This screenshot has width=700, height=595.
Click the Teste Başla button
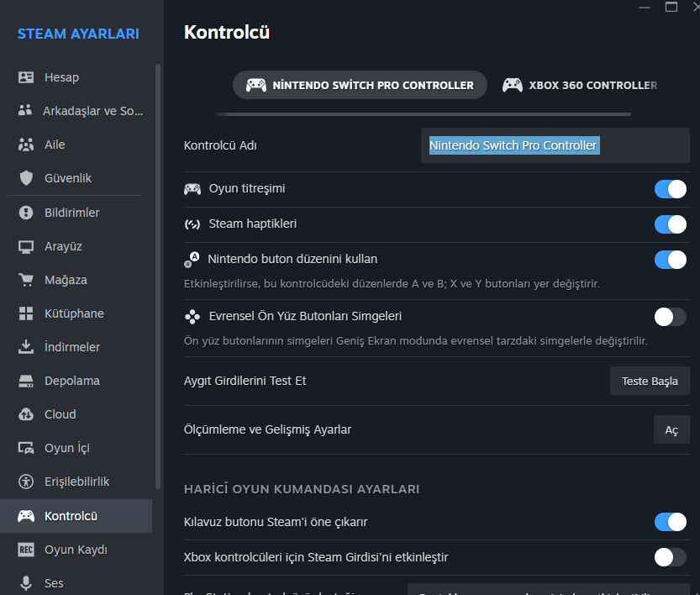650,382
